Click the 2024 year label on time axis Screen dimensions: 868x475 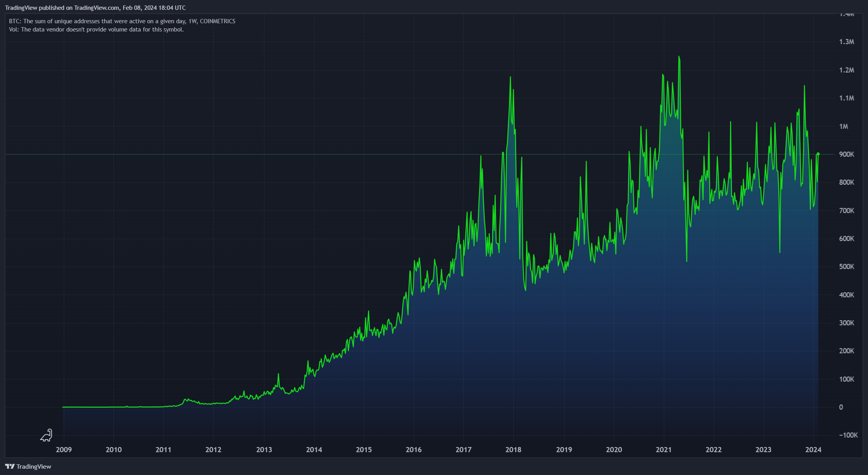pos(813,449)
